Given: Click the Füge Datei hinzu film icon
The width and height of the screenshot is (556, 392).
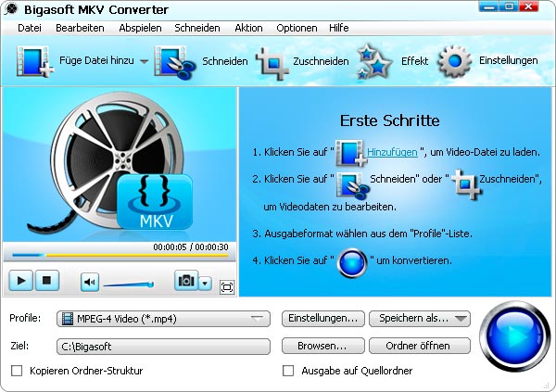Looking at the screenshot, I should [x=34, y=61].
